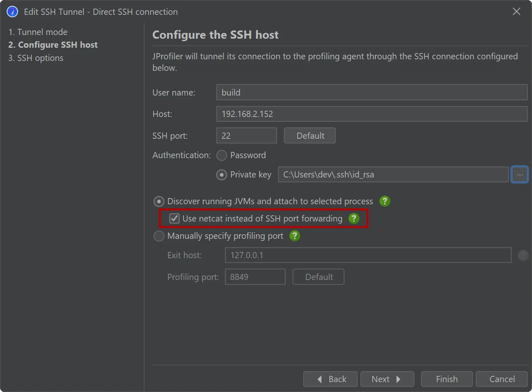Screen dimensions: 532x392
Task: Select Private key authentication
Action: (244, 175)
